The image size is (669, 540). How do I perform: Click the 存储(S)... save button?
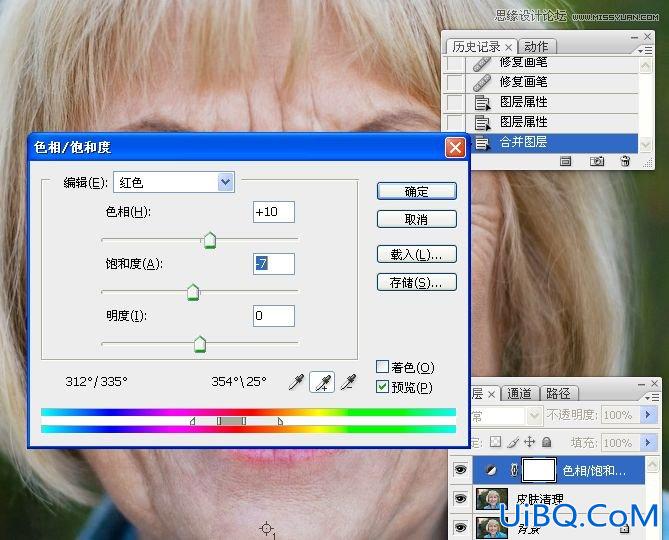416,282
